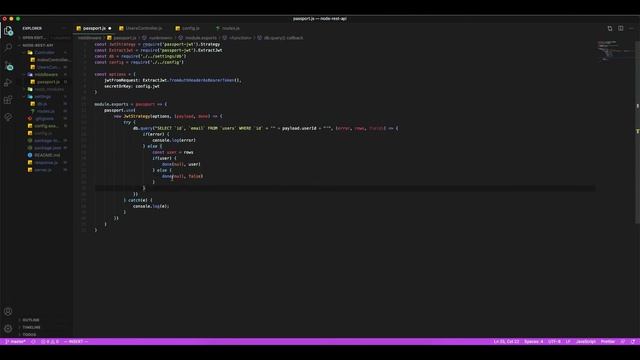Open server.js in the explorer
The image size is (640, 360).
tap(43, 170)
